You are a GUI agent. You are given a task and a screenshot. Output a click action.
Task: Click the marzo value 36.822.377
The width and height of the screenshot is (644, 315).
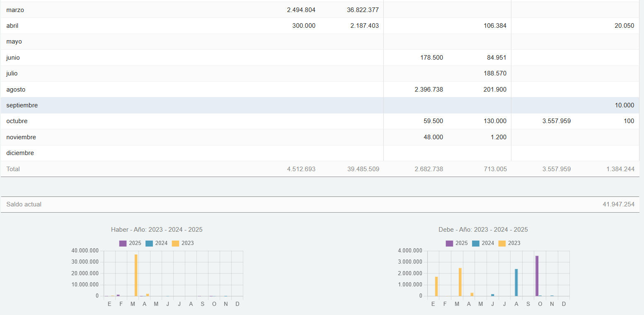tap(363, 10)
